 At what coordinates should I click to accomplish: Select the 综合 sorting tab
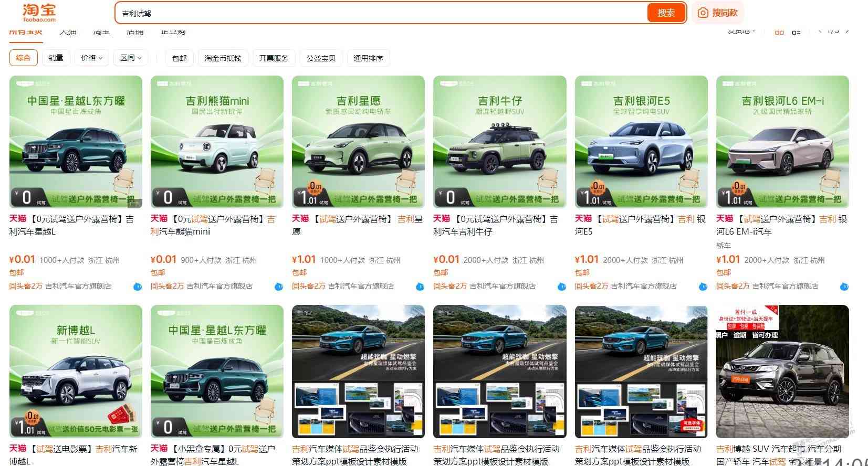(x=23, y=58)
